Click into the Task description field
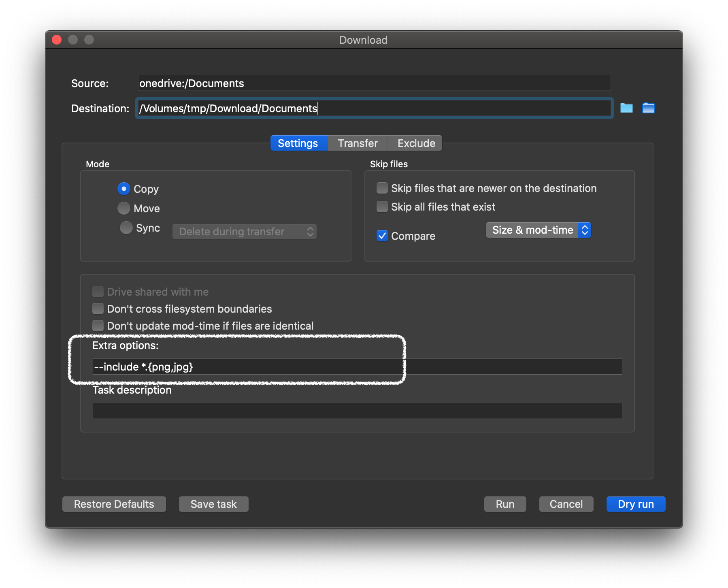728x588 pixels. point(357,411)
